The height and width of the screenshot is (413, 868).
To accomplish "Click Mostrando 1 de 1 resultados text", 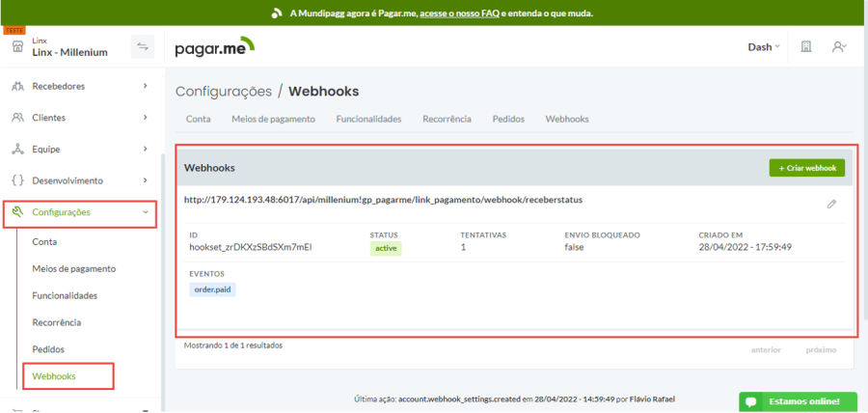I will coord(233,345).
